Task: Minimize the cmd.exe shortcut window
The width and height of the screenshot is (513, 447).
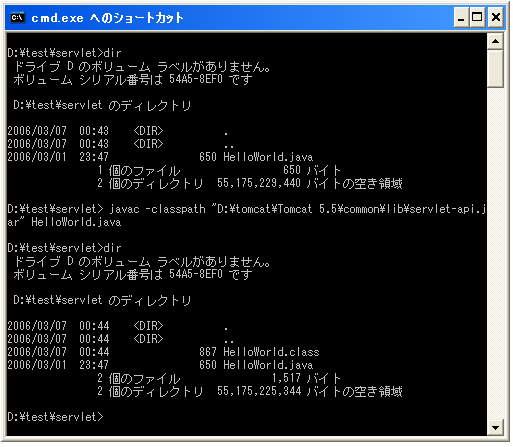Action: coord(461,17)
